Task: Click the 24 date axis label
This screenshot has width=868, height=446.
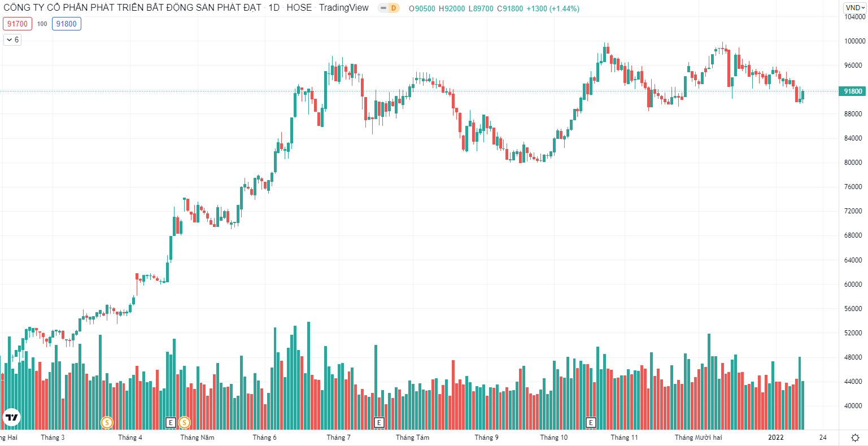Action: (823, 438)
